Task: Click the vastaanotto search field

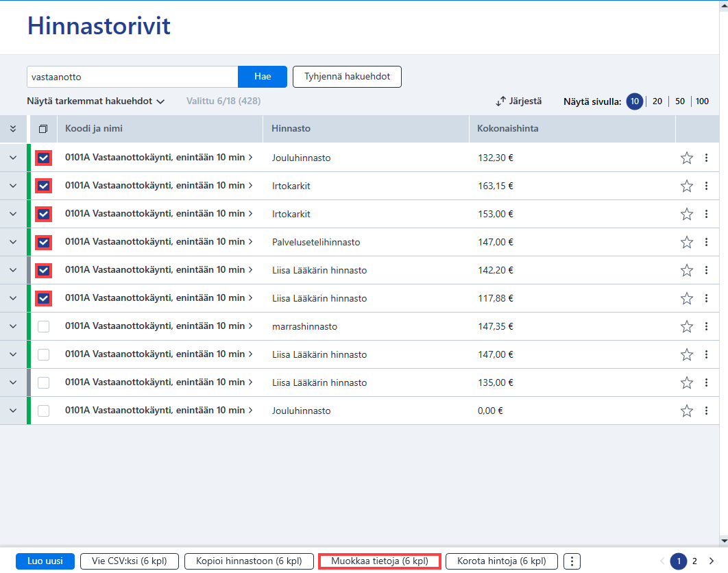Action: [x=132, y=77]
